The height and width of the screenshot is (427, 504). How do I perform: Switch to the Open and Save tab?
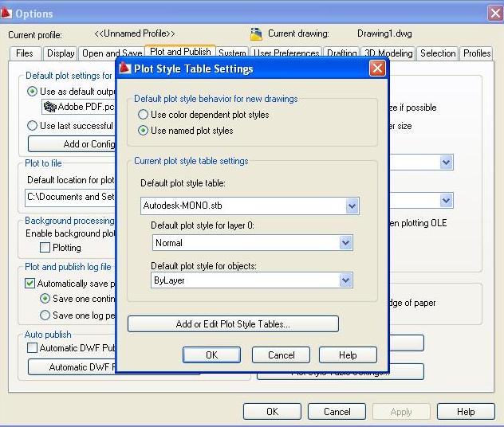[x=112, y=53]
